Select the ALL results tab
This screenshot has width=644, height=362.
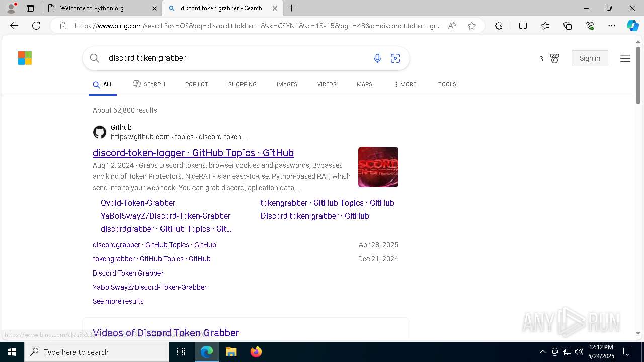click(x=103, y=84)
